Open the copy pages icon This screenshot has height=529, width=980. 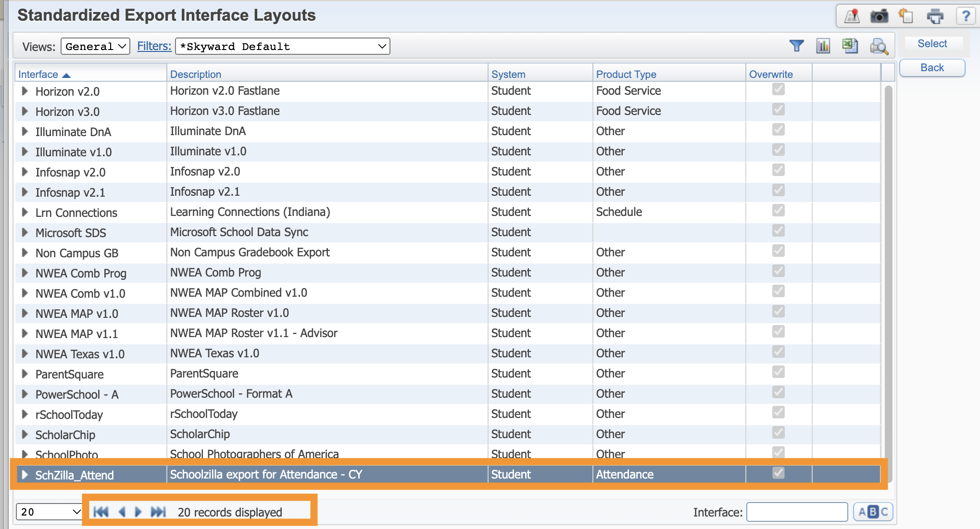pyautogui.click(x=906, y=16)
